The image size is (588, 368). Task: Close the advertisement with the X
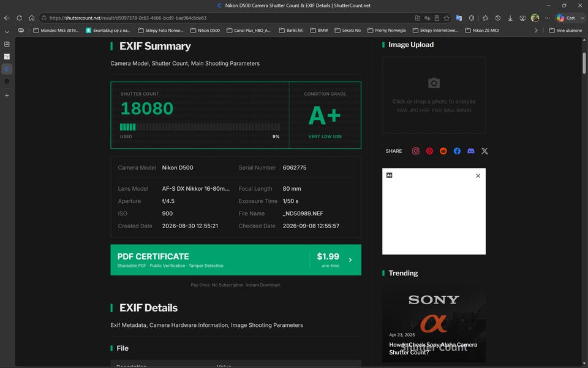(478, 176)
